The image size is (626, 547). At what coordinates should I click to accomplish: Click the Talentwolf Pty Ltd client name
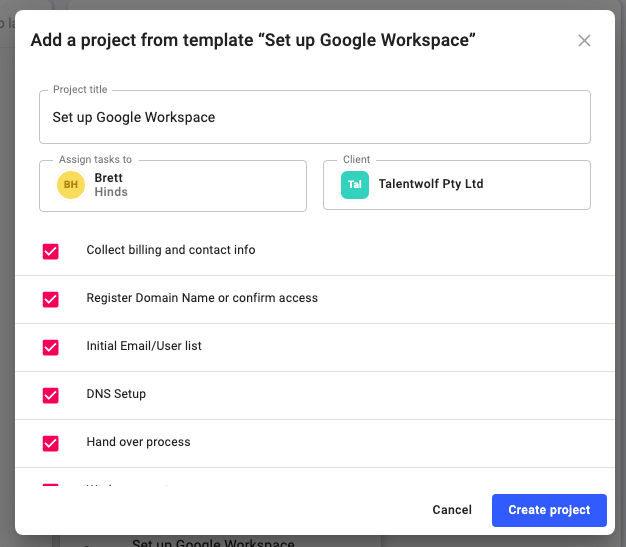431,184
